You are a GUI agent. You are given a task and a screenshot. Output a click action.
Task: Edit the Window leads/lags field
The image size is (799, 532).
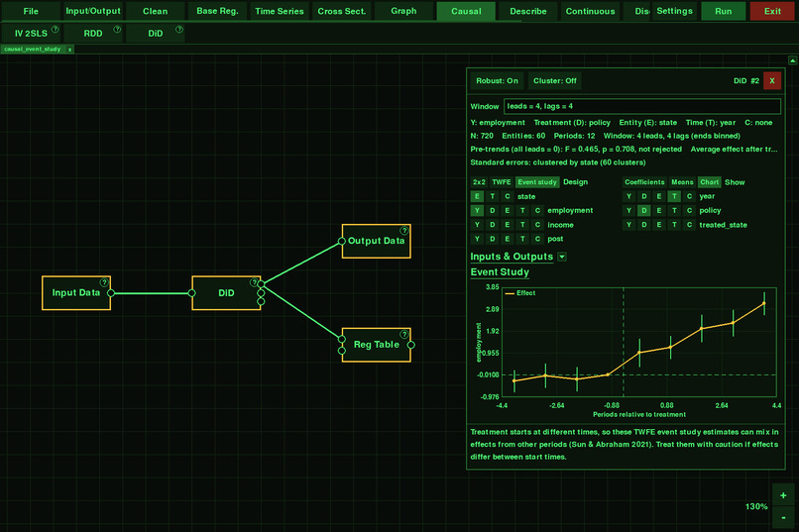point(642,106)
